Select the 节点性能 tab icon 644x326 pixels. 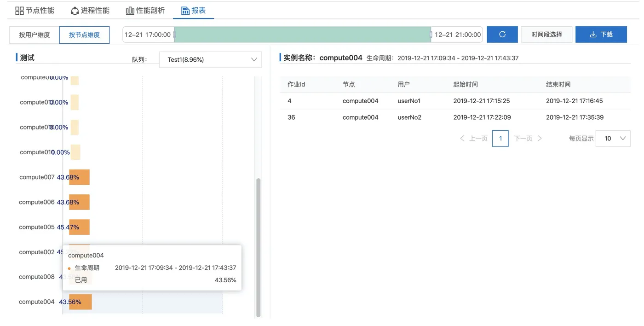click(x=19, y=10)
